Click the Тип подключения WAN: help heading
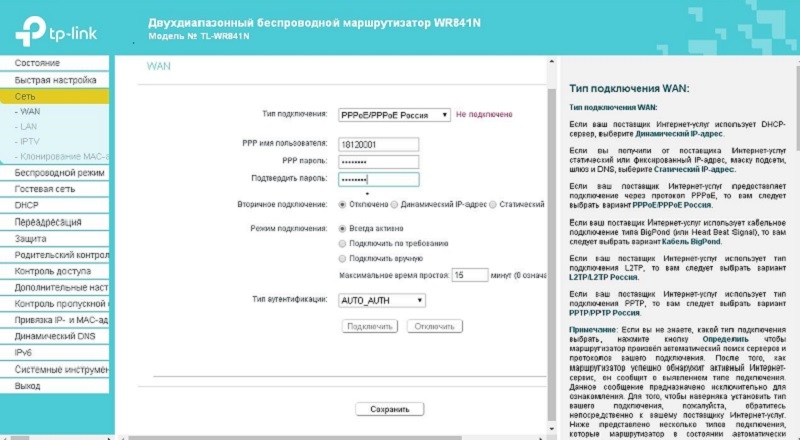This screenshot has width=800, height=440. tap(629, 88)
